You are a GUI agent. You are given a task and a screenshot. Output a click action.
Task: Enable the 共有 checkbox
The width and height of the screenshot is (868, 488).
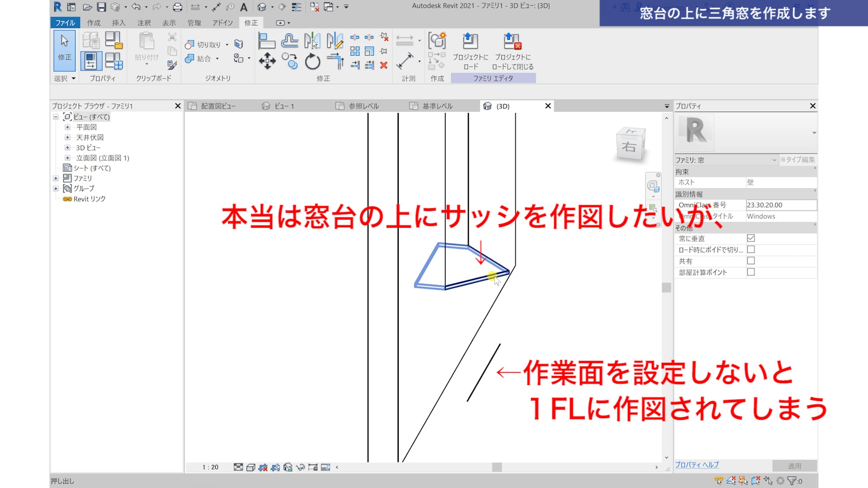751,261
